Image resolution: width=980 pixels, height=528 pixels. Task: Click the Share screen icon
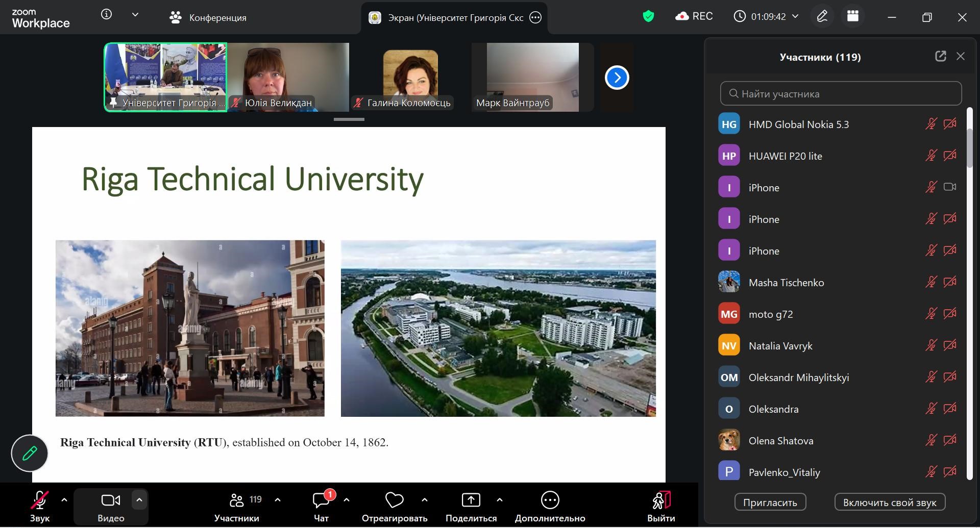pyautogui.click(x=471, y=501)
